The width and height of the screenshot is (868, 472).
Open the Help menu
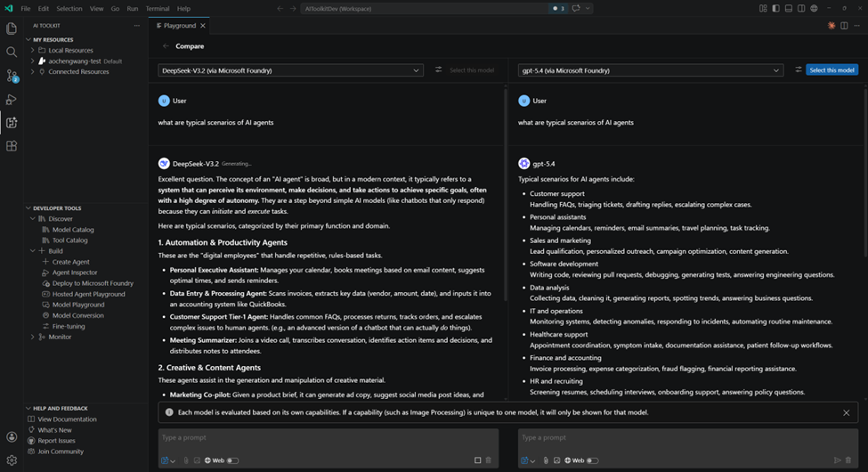coord(183,8)
